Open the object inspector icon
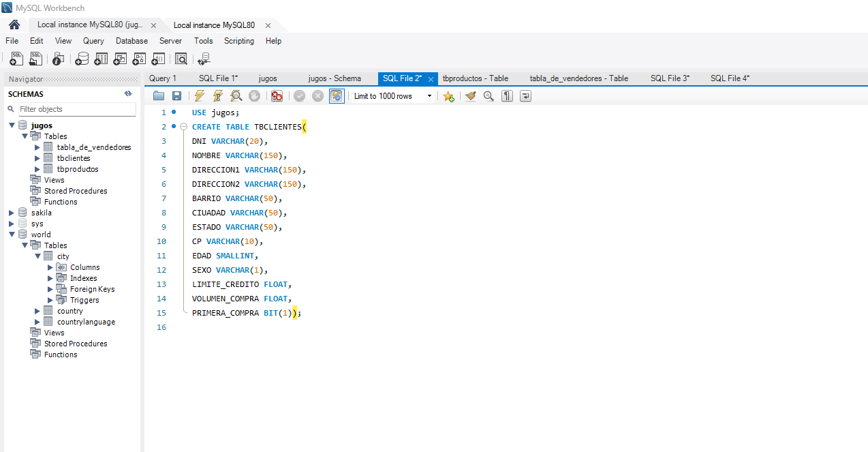Screen dimensions: 868x452 59,59
